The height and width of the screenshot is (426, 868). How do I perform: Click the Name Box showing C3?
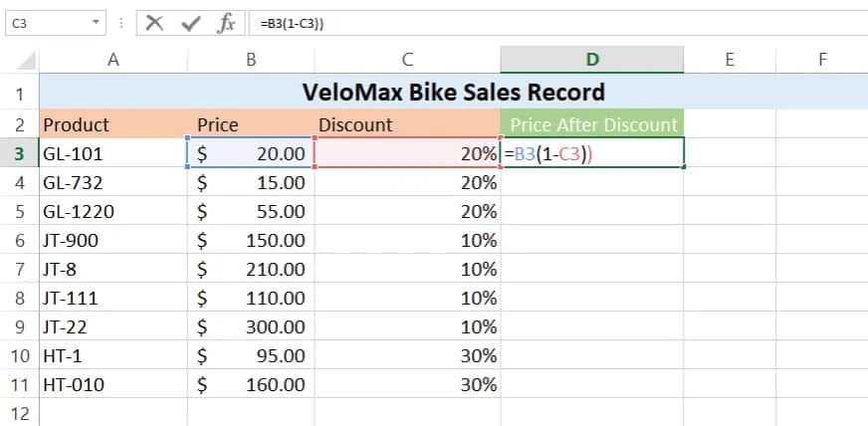45,23
